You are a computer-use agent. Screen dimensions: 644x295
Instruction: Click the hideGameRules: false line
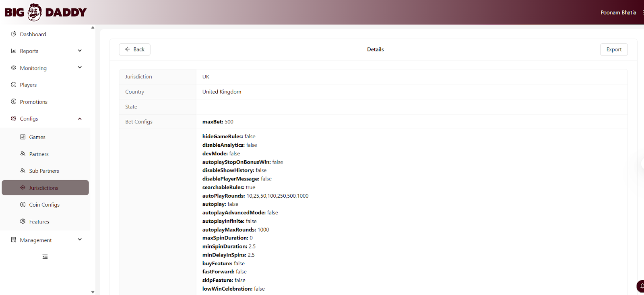pyautogui.click(x=229, y=137)
